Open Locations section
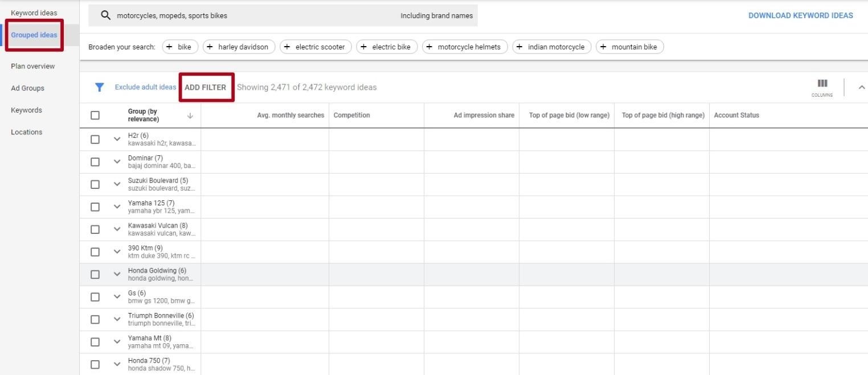Image resolution: width=868 pixels, height=375 pixels. pos(26,132)
